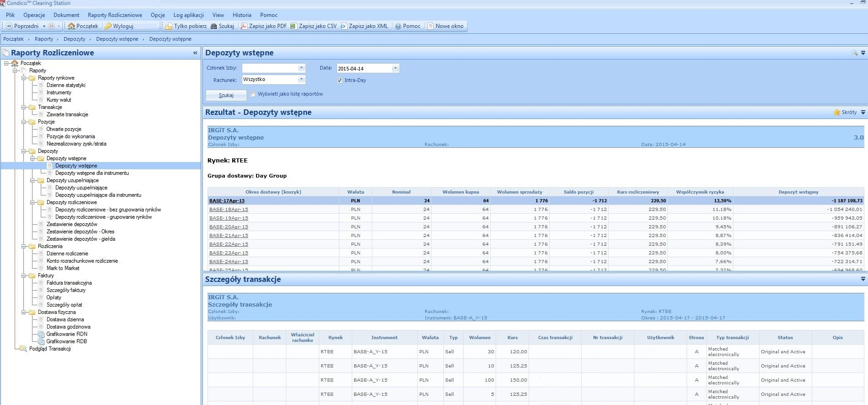Select Dzienne statystyki in the tree

(x=66, y=85)
